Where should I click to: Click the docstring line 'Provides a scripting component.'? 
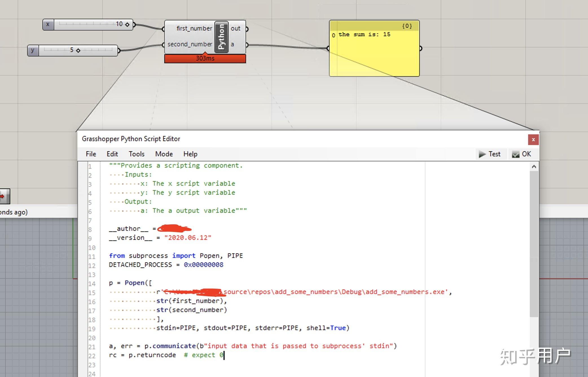(x=176, y=166)
